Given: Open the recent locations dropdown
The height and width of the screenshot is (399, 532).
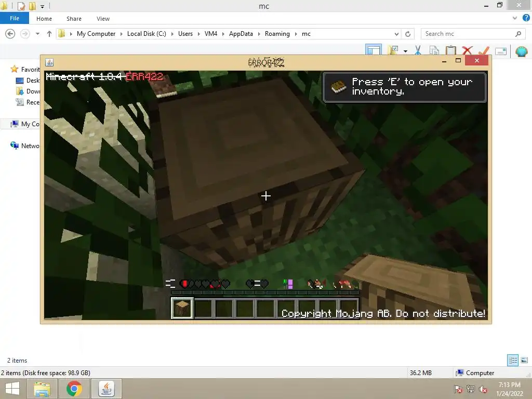Looking at the screenshot, I should 37,34.
